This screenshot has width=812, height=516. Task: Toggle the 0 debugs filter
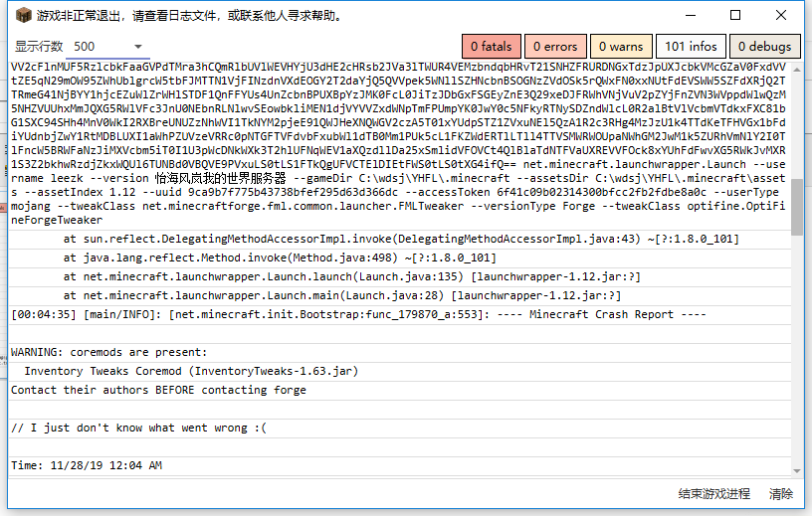765,47
